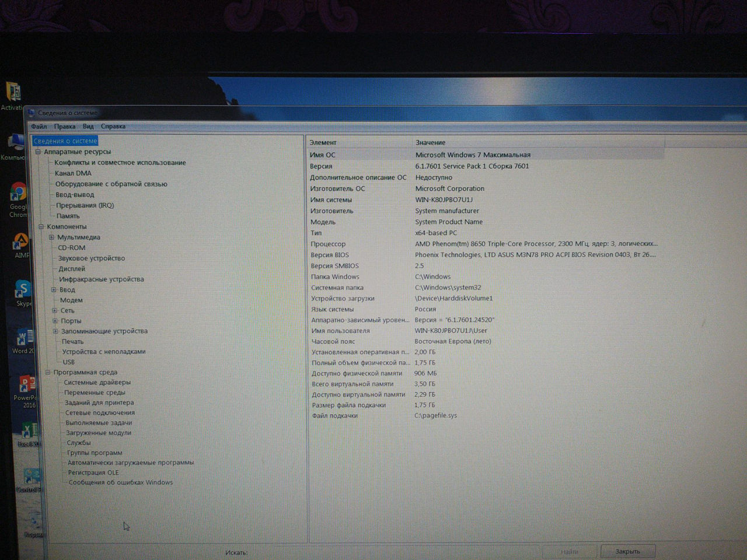Select the USB tree item
Viewport: 747px width, 560px height.
pos(69,362)
